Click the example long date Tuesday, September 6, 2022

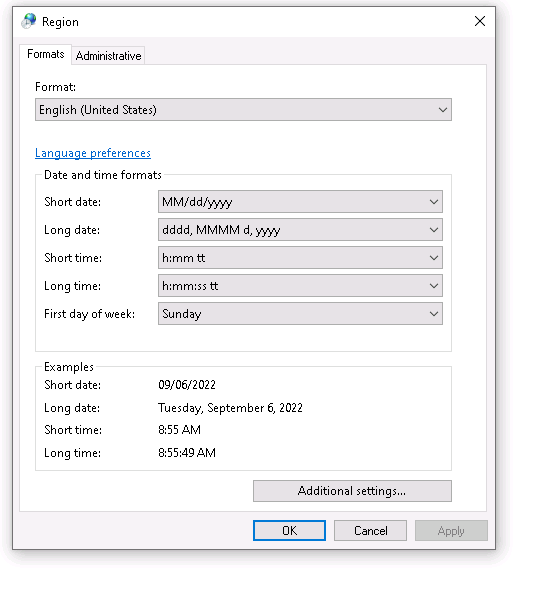click(x=230, y=408)
